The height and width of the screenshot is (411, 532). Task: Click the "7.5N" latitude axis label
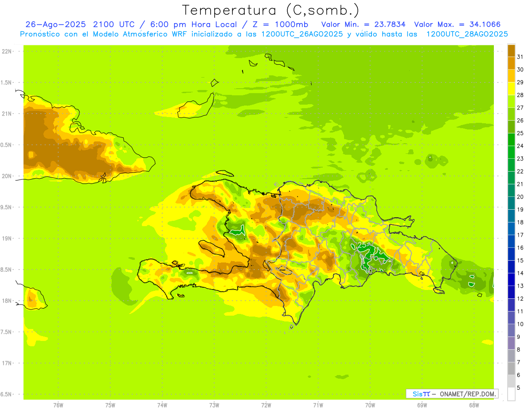(6, 332)
